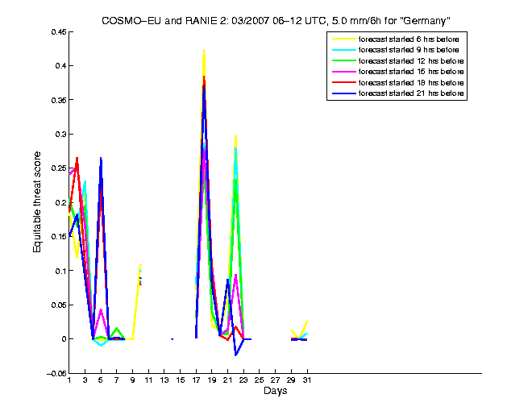Click x-axis tick label 3
Screen dimensions: 532x419
[85, 380]
